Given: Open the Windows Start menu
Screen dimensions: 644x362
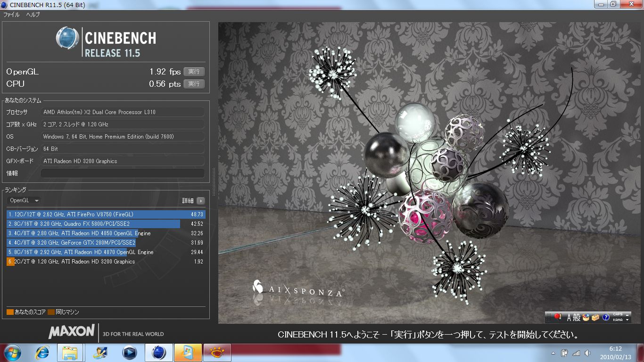Looking at the screenshot, I should click(13, 352).
